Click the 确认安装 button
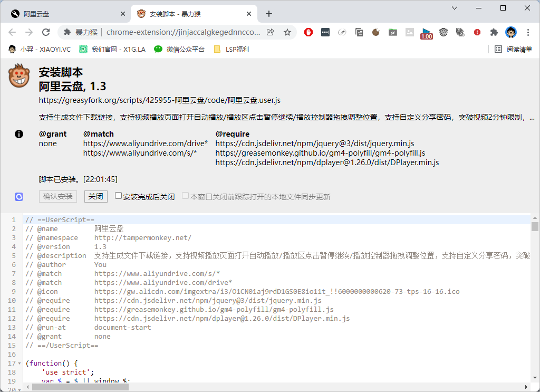540x392 pixels. coord(58,196)
